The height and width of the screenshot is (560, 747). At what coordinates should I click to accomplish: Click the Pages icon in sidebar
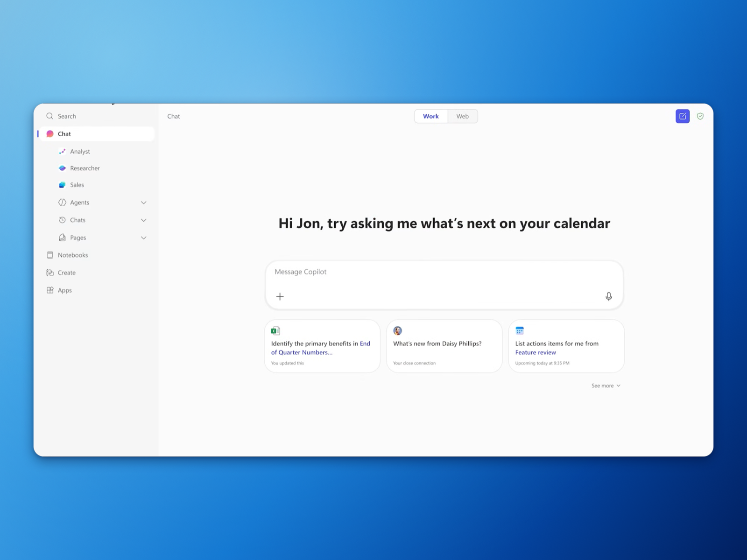62,238
